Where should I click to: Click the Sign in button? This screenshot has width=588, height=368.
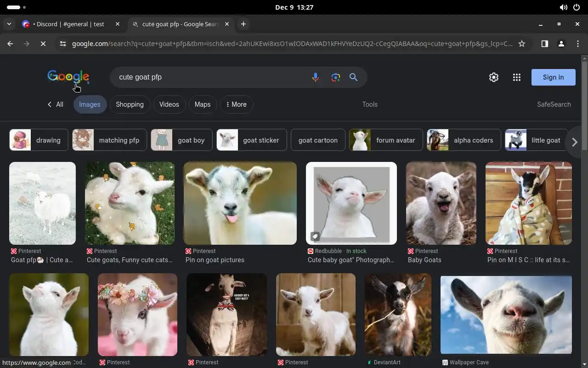553,77
